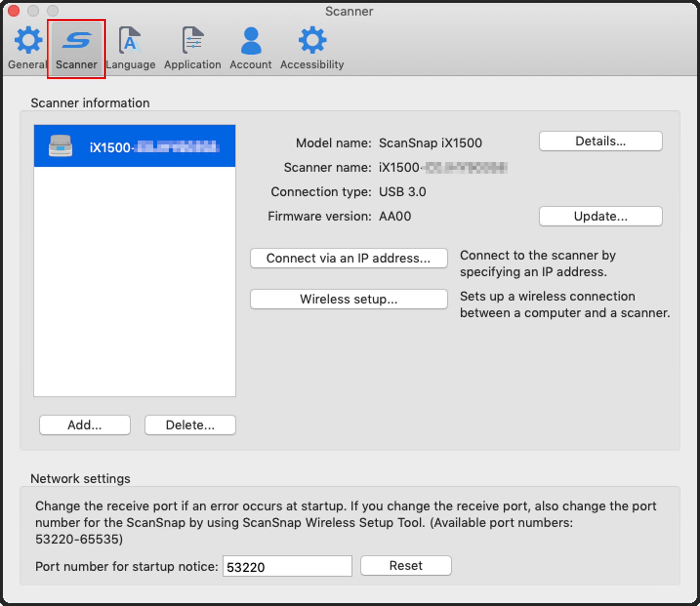
Task: Focus the startup notice port number field
Action: click(x=287, y=566)
